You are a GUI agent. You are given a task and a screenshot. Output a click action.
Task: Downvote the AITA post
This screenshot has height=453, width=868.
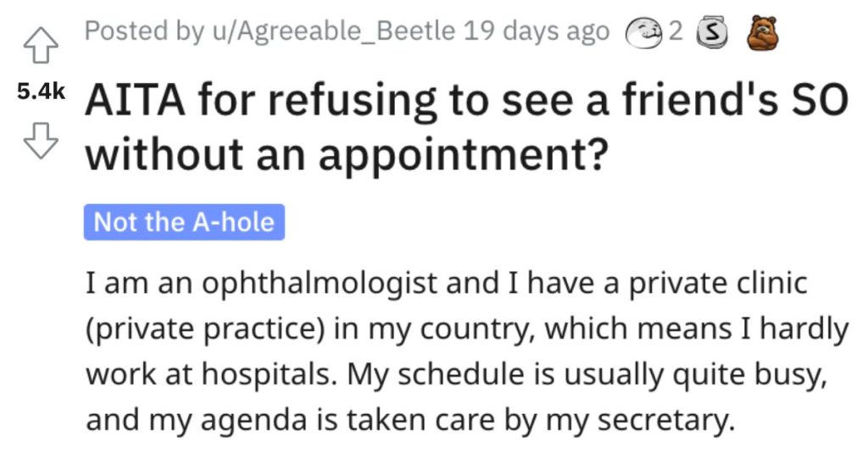[41, 141]
